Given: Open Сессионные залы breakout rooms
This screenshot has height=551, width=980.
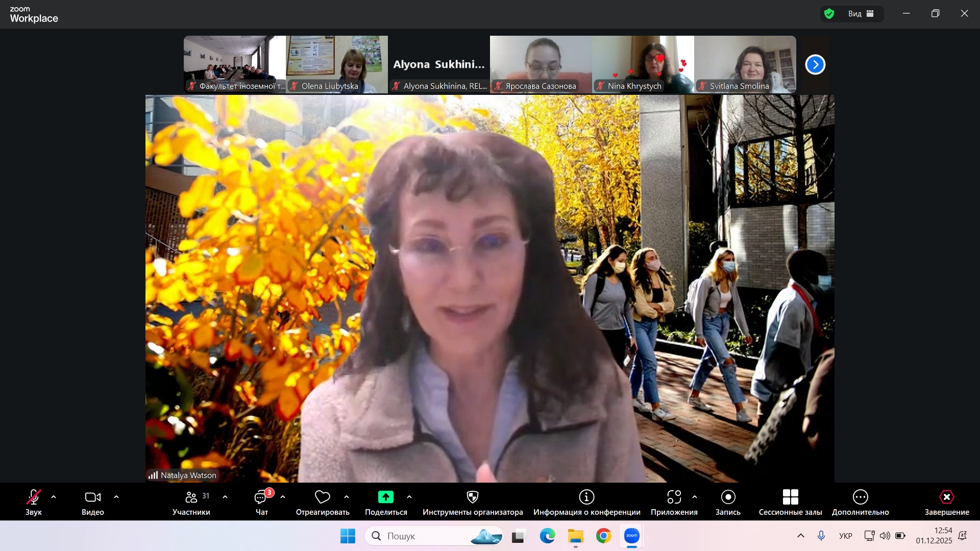Looking at the screenshot, I should (x=790, y=497).
